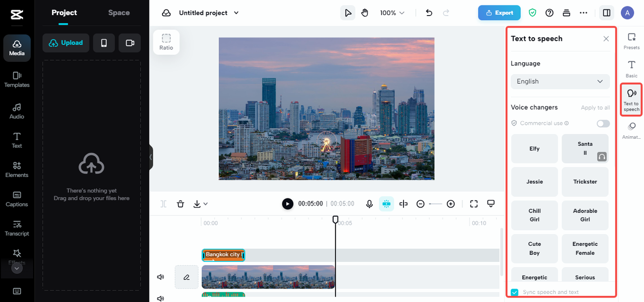Click Apply to all link

coord(595,108)
